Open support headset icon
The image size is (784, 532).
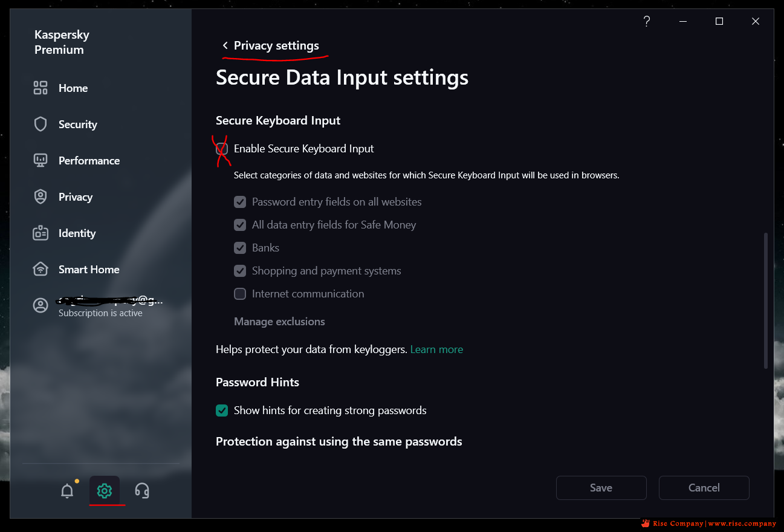[x=142, y=491]
